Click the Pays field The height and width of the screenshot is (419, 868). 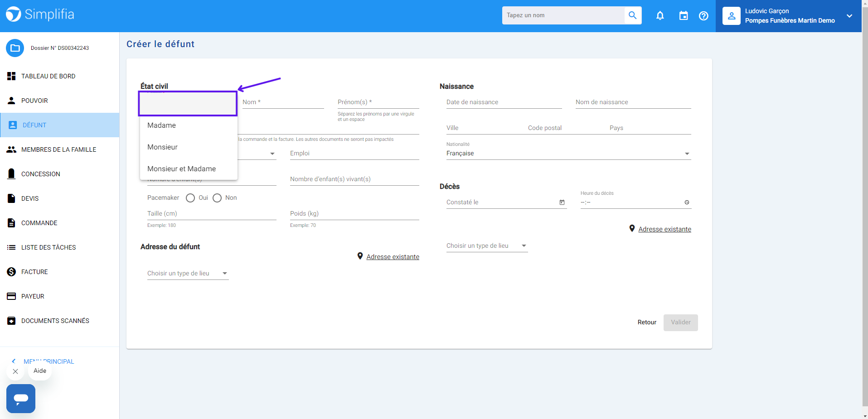[x=650, y=128]
